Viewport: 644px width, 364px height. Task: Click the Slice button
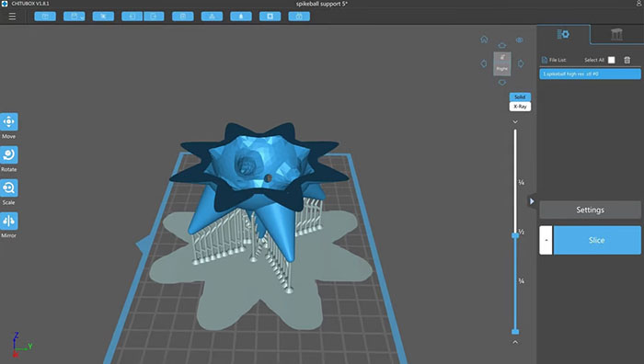[x=597, y=240]
